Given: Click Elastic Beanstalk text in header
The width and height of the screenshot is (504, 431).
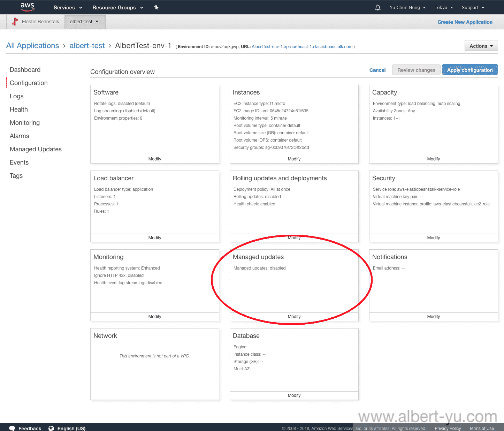Looking at the screenshot, I should (x=40, y=22).
